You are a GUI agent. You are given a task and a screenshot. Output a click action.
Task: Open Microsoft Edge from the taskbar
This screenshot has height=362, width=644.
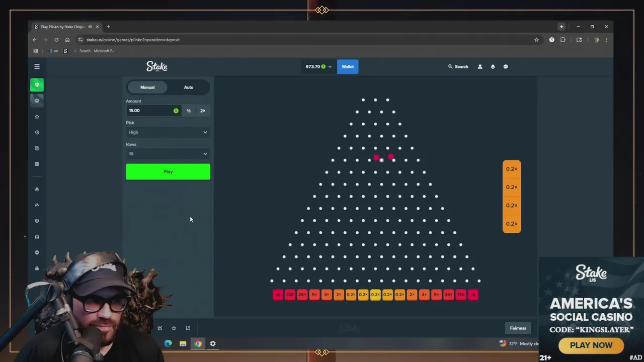[168, 344]
